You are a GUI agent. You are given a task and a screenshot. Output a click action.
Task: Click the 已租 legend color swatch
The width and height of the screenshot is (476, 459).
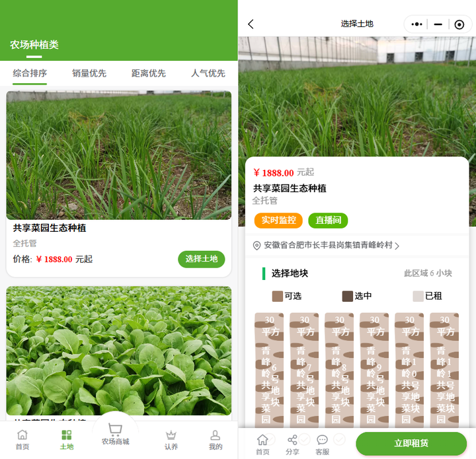point(418,296)
